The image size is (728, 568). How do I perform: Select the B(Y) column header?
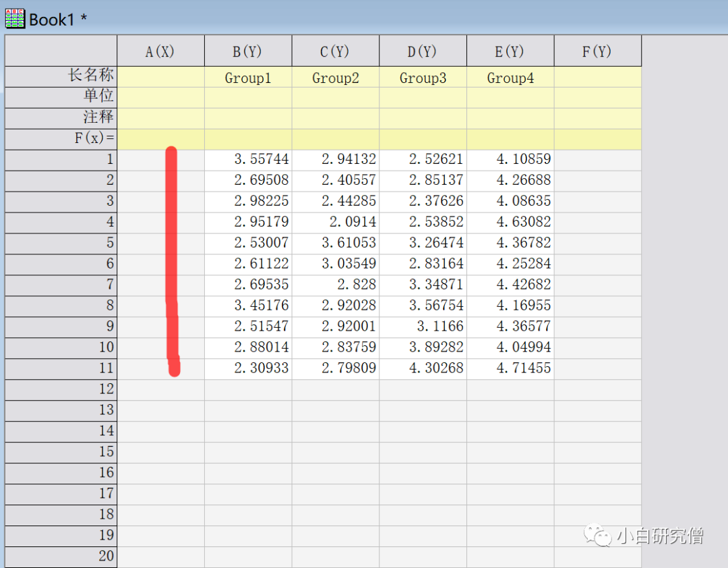coord(247,51)
